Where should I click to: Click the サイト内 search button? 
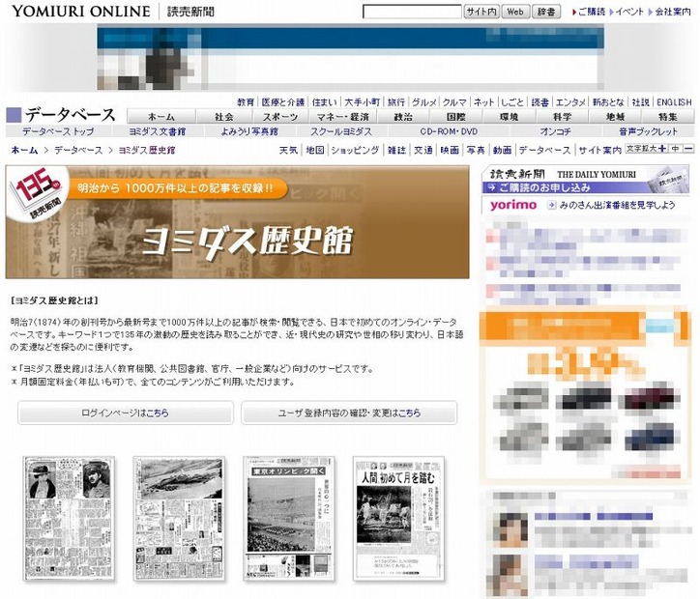[481, 12]
